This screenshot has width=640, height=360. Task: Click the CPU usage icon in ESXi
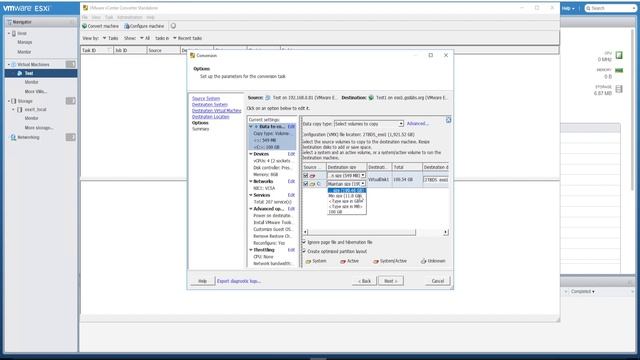pyautogui.click(x=619, y=55)
